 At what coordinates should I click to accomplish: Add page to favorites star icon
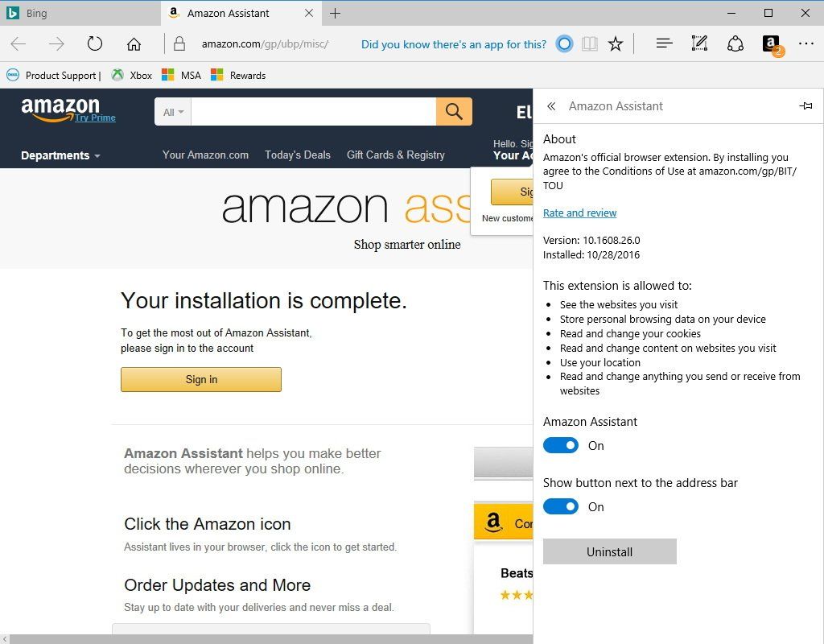tap(616, 44)
